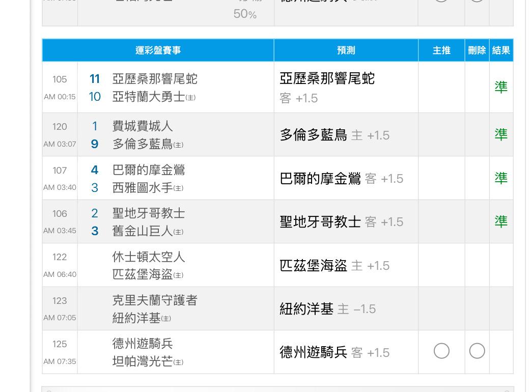The width and height of the screenshot is (532, 392).
Task: Click the 巴爾的摩金鶯 客 +1.5 prediction
Action: click(341, 179)
